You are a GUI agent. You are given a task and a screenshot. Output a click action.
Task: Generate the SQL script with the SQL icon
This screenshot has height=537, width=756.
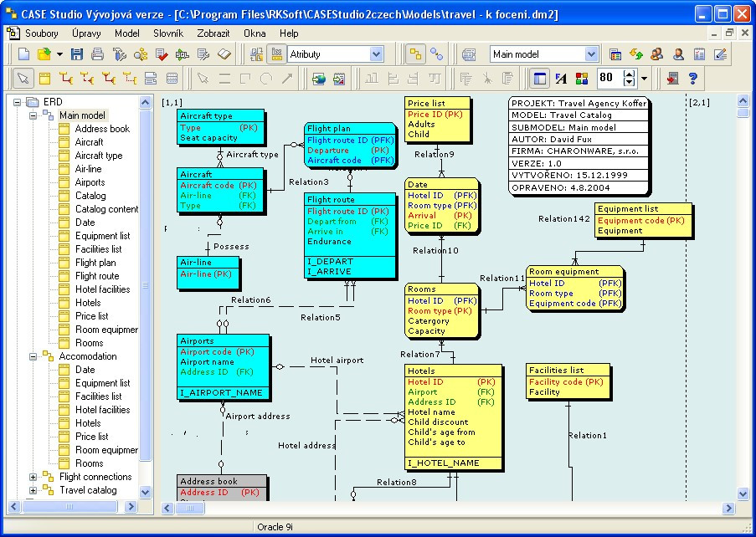(183, 54)
